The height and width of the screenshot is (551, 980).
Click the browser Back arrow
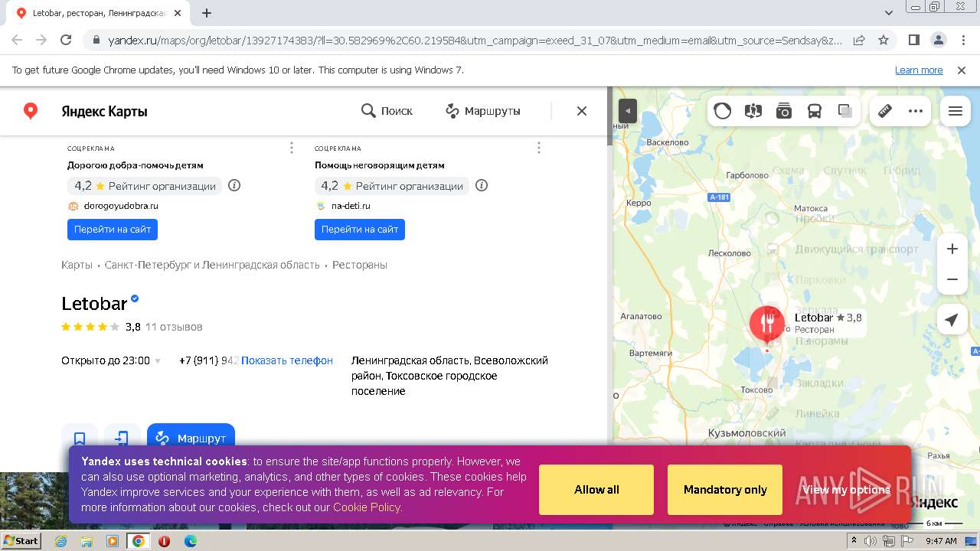[17, 40]
